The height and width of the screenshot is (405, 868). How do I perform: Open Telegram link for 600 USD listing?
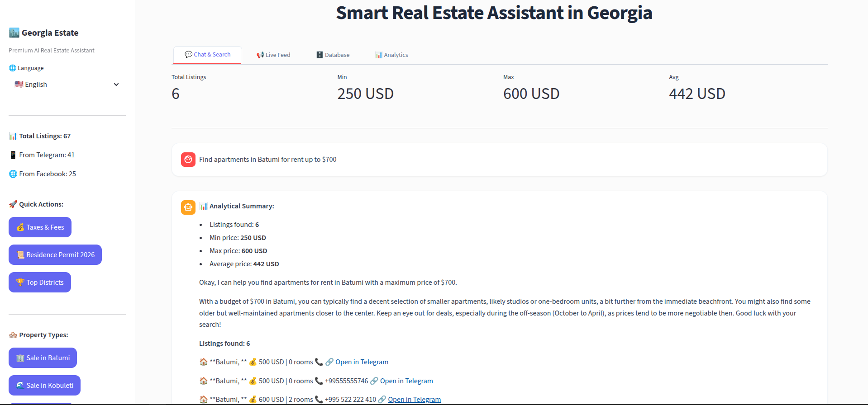pyautogui.click(x=414, y=400)
